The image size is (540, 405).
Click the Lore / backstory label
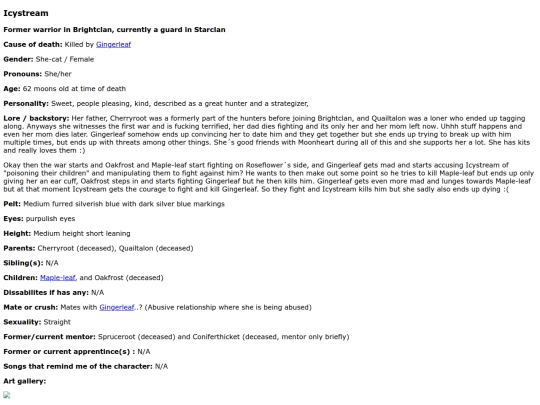36,118
